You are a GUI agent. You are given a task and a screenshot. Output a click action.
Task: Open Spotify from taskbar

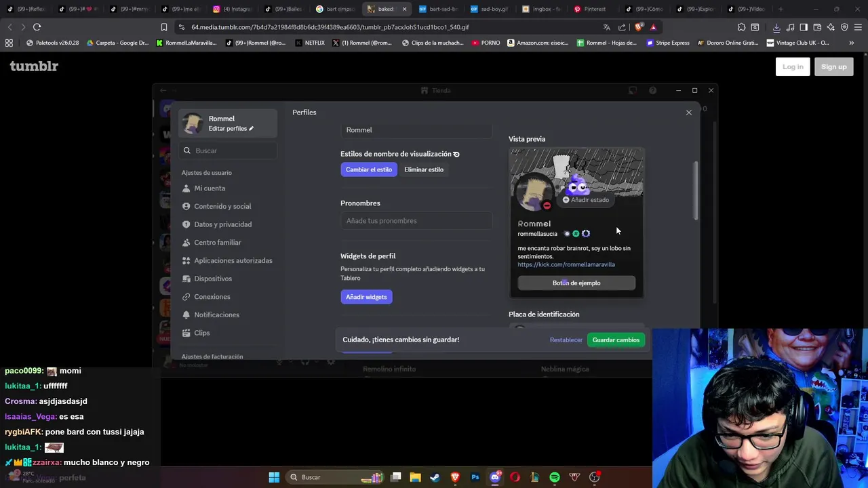click(x=555, y=477)
